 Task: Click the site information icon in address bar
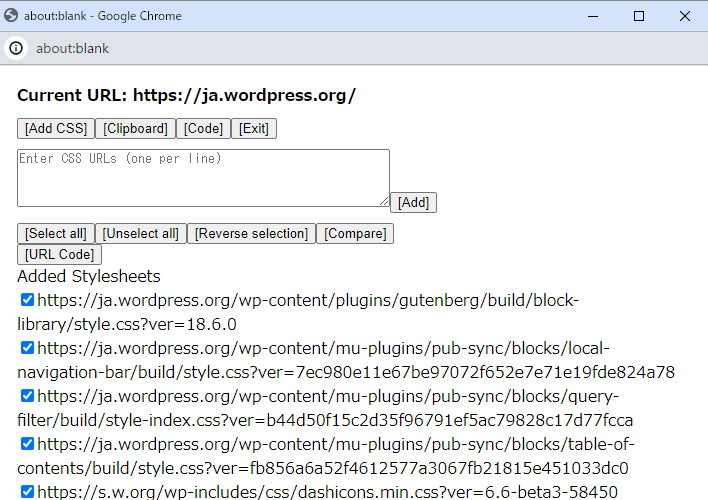(x=16, y=48)
